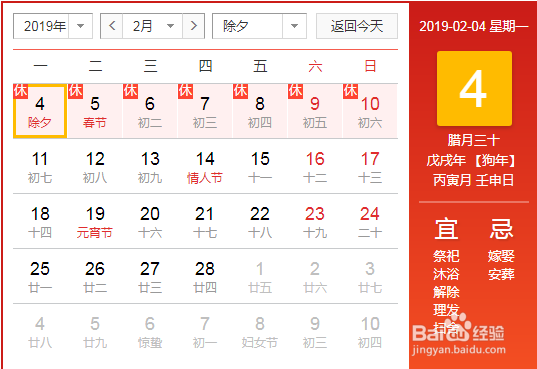Click the 腊月三十 lunar date text
Screen dimensions: 537x369
coord(474,140)
